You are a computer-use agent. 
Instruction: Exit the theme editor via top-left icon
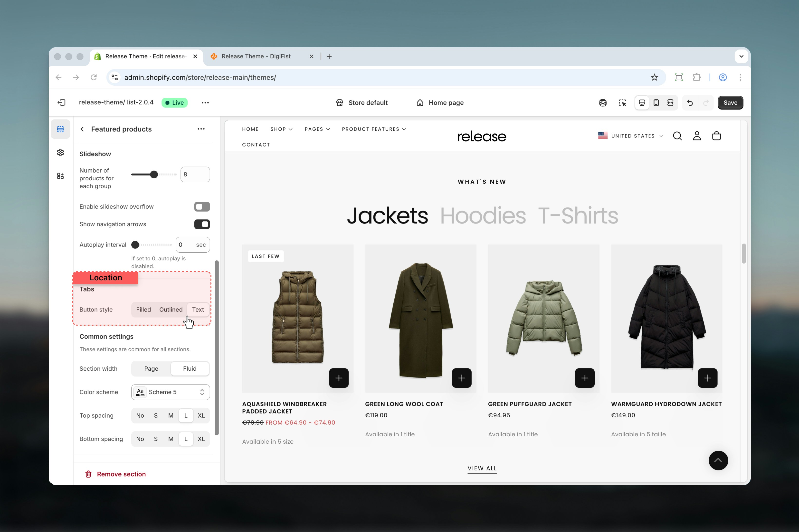pos(61,102)
